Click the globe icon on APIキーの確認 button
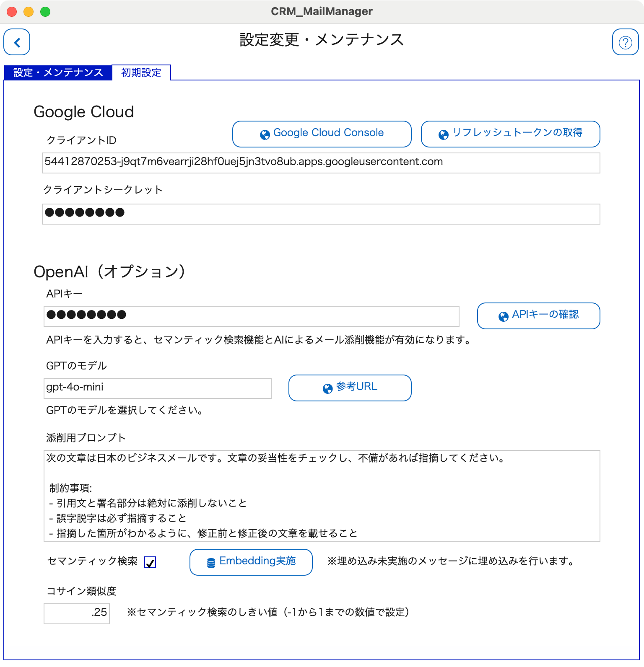 point(504,316)
